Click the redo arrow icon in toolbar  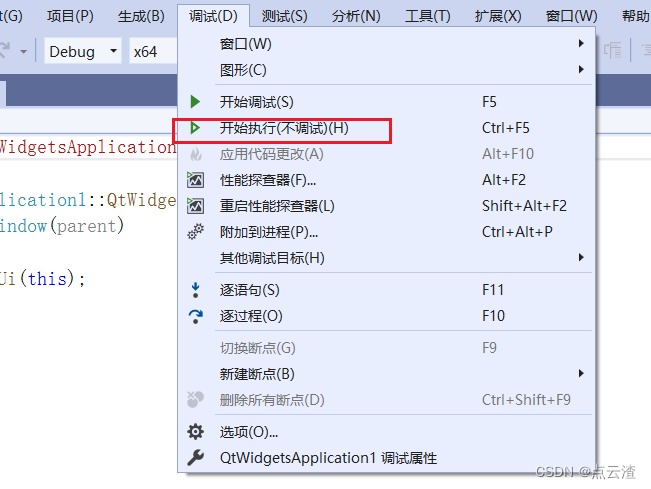[5, 51]
